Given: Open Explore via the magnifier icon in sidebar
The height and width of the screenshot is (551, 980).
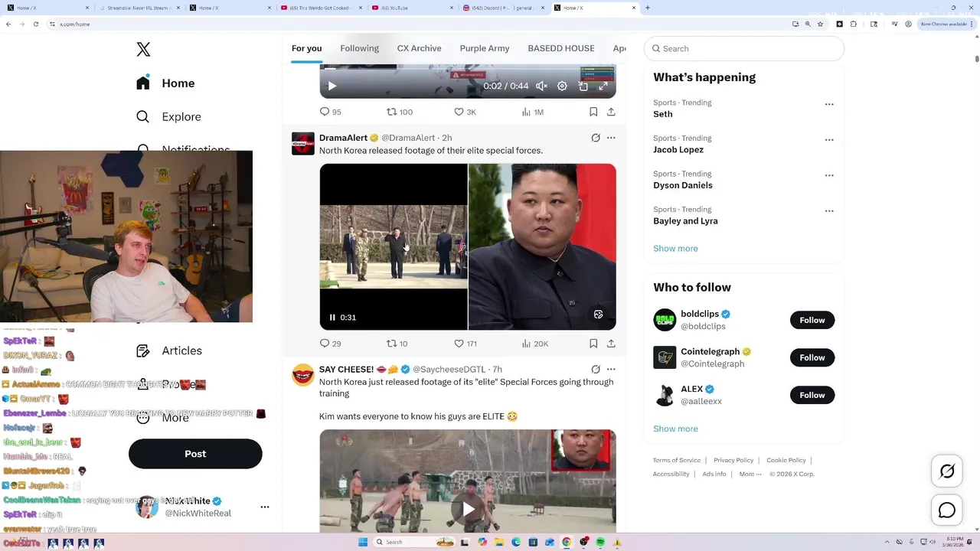Looking at the screenshot, I should tap(143, 117).
